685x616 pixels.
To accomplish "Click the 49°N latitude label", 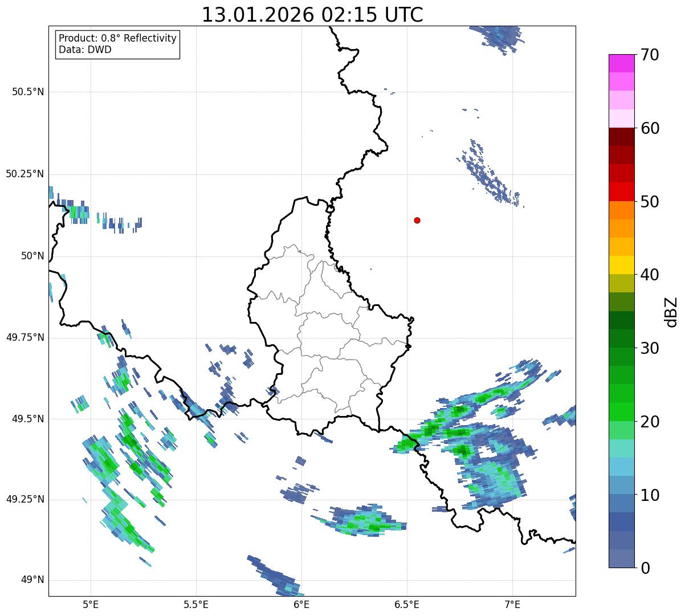I will [x=32, y=580].
